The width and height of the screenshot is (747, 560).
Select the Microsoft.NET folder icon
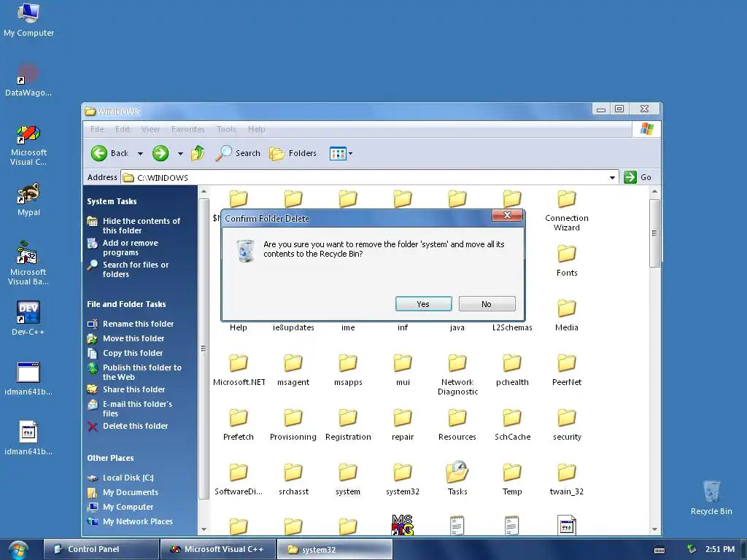click(239, 363)
